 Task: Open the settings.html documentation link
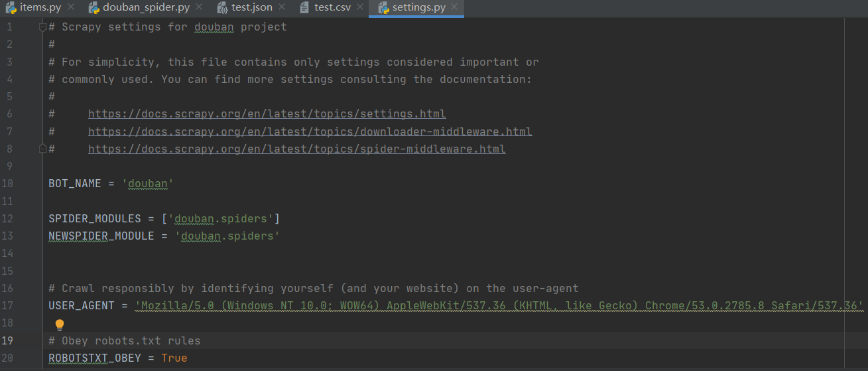[x=267, y=114]
